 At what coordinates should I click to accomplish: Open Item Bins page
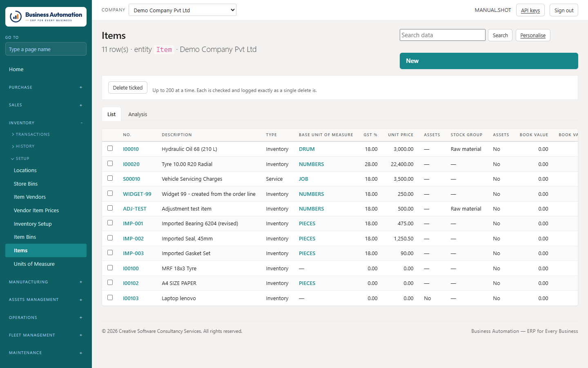click(46, 237)
